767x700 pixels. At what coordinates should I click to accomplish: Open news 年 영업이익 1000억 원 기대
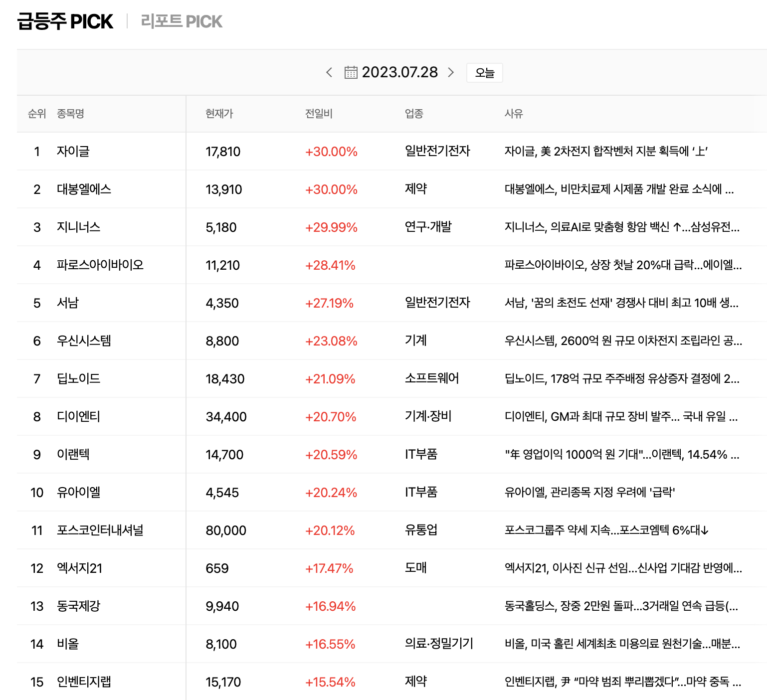[622, 454]
